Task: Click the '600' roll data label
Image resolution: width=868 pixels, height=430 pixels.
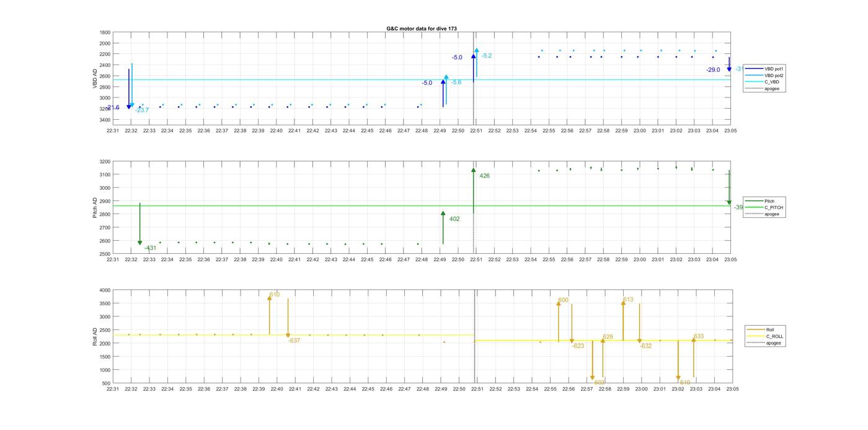Action: [x=563, y=300]
